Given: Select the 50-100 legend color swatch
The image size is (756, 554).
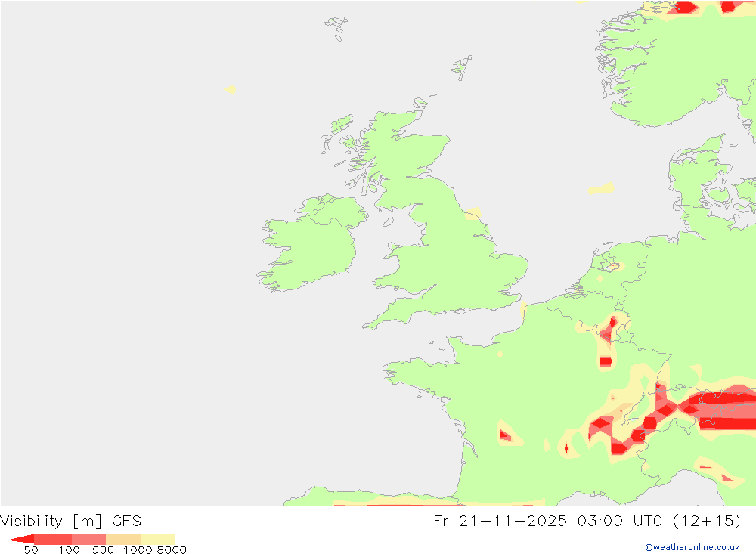Looking at the screenshot, I should (53, 539).
